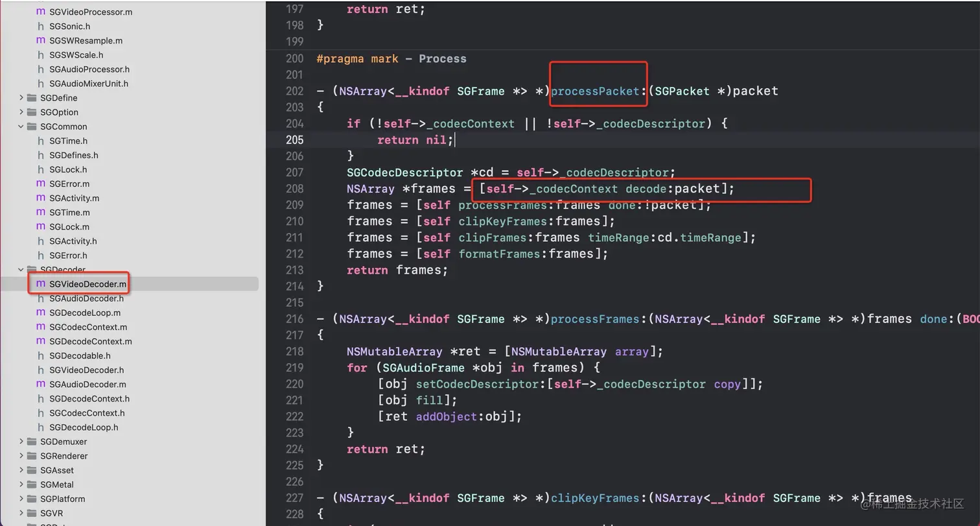
Task: Click the folder icon of SGVR group
Action: coord(32,512)
